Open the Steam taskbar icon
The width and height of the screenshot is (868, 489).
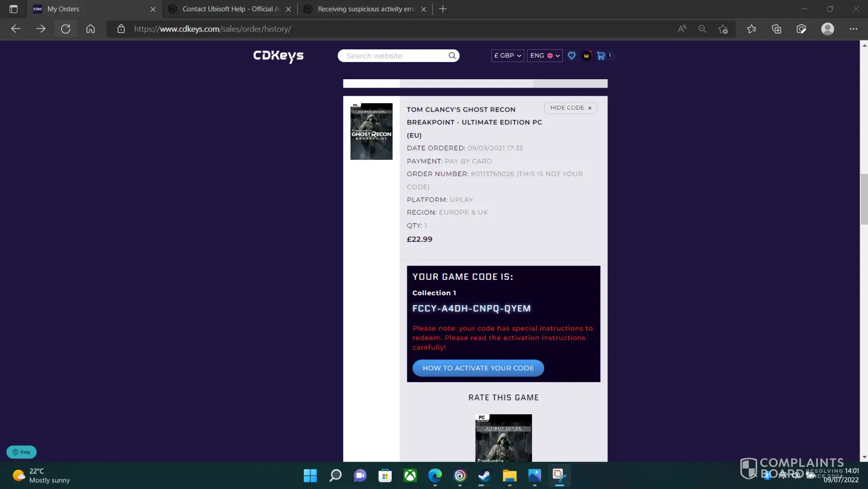pyautogui.click(x=485, y=475)
